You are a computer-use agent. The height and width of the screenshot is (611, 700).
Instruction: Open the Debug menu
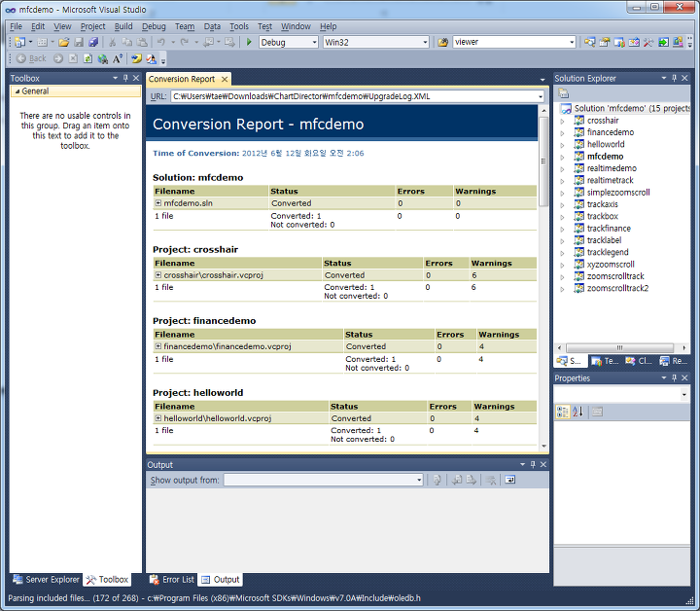point(154,26)
